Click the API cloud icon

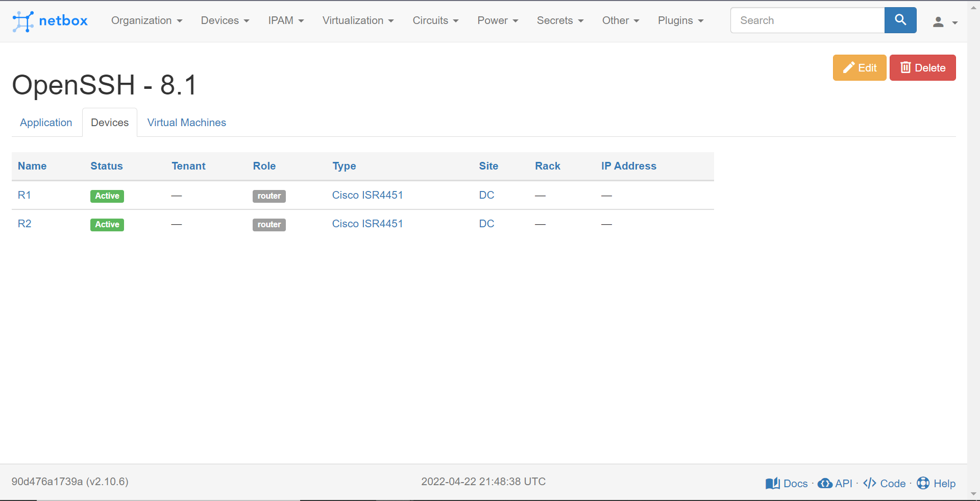(825, 483)
